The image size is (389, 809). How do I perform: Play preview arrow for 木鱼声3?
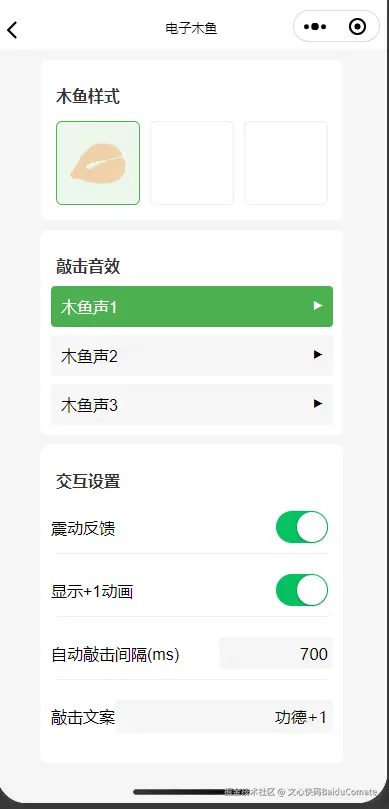pos(318,403)
